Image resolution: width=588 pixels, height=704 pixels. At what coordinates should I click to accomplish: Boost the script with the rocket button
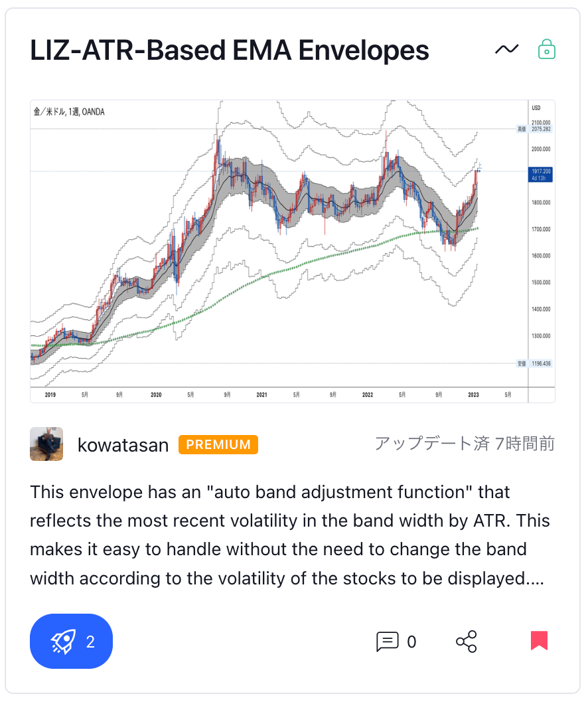tap(71, 641)
